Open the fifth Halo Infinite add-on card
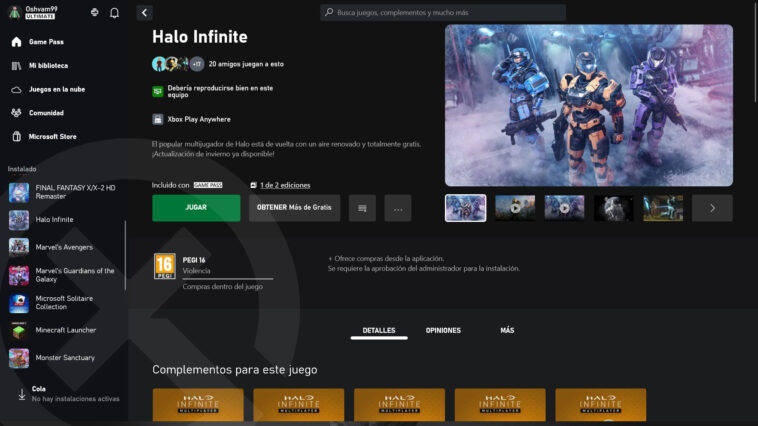The width and height of the screenshot is (758, 426). (601, 405)
